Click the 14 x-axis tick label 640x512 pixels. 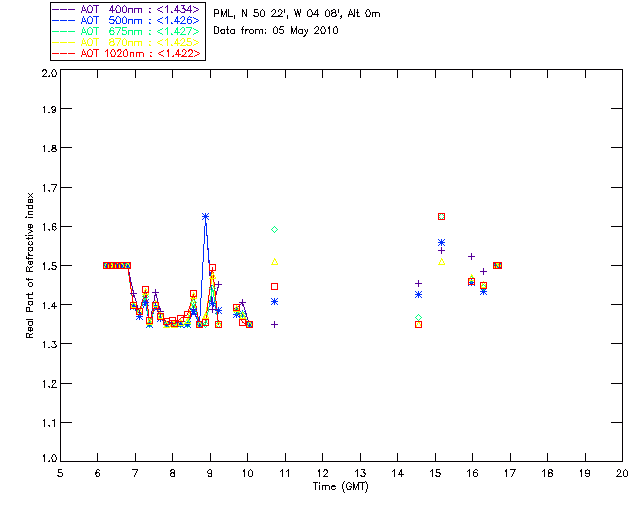(x=398, y=473)
